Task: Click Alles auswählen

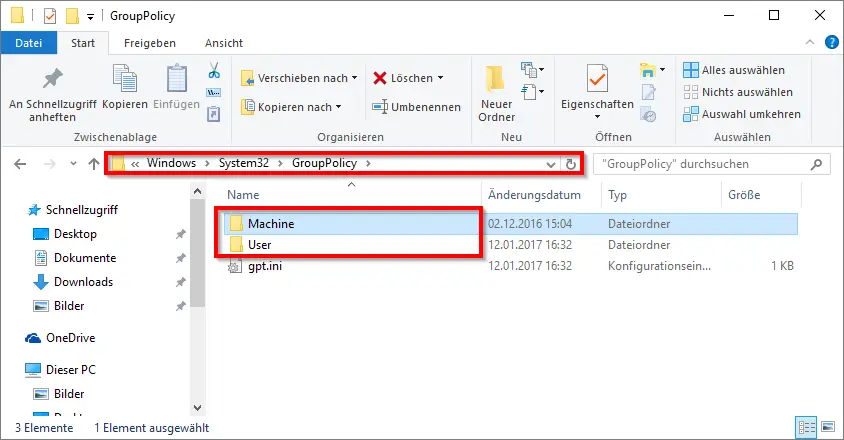Action: pos(734,70)
